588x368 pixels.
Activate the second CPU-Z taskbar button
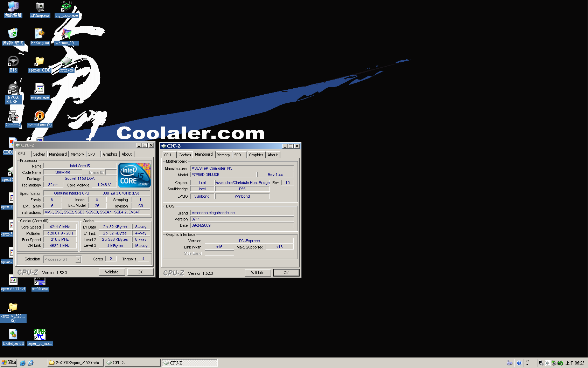189,363
